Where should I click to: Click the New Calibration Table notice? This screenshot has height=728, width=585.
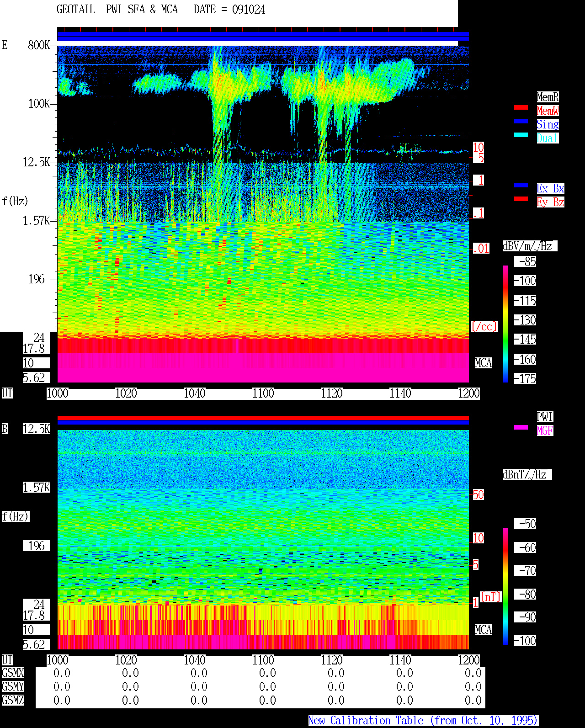click(423, 721)
